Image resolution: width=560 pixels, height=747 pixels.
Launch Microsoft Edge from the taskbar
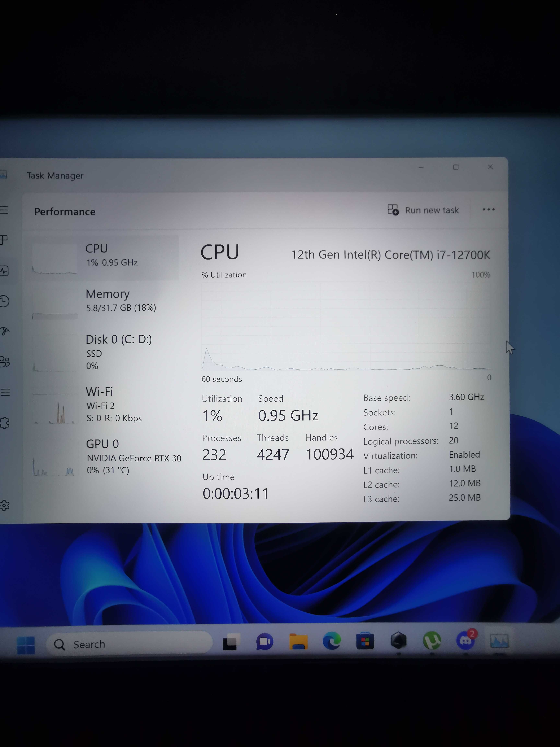[332, 641]
